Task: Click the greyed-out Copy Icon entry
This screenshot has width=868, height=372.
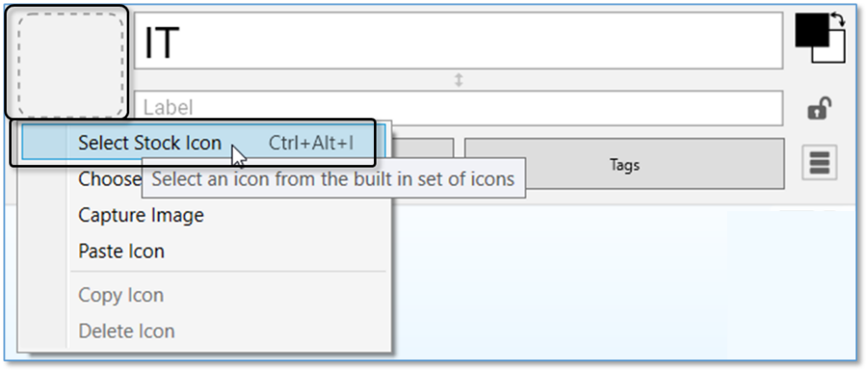Action: pos(121,295)
